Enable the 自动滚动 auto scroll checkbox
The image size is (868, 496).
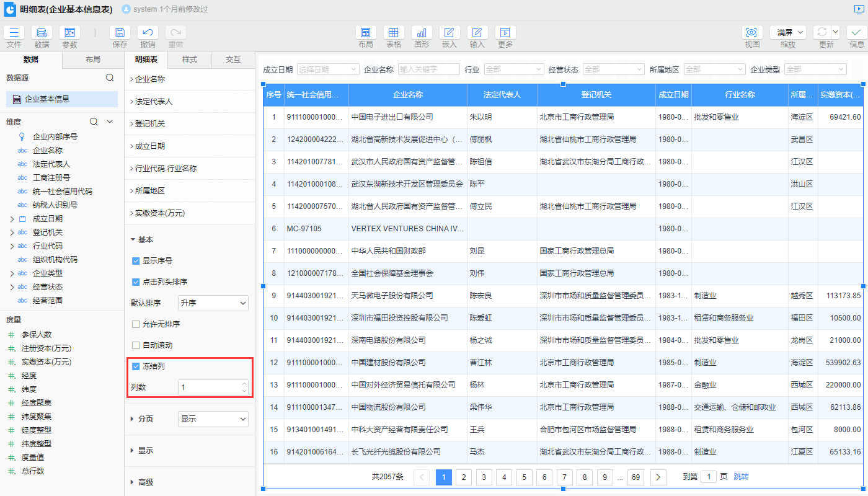(x=136, y=345)
